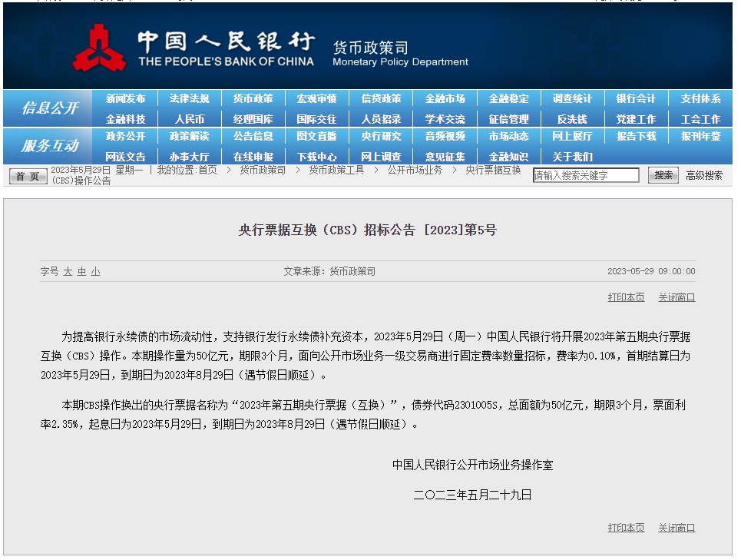Open the 调查统计 section

[572, 99]
